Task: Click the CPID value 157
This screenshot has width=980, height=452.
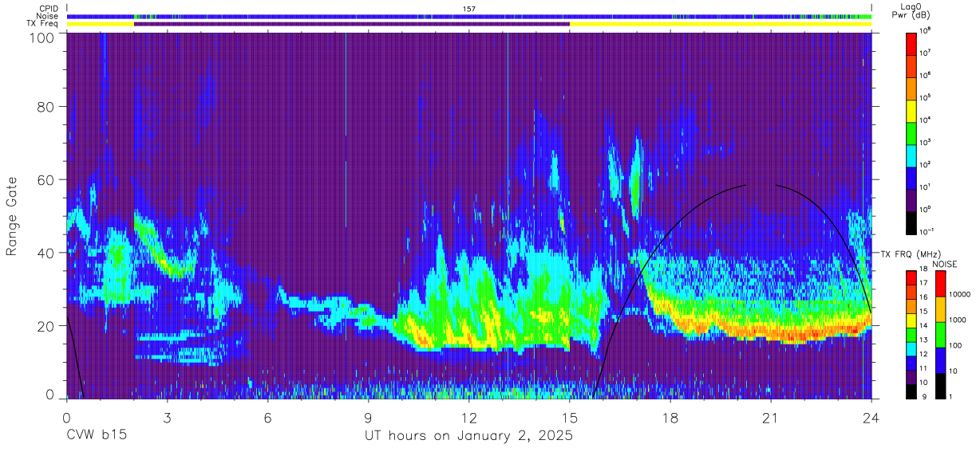Action: tap(469, 9)
